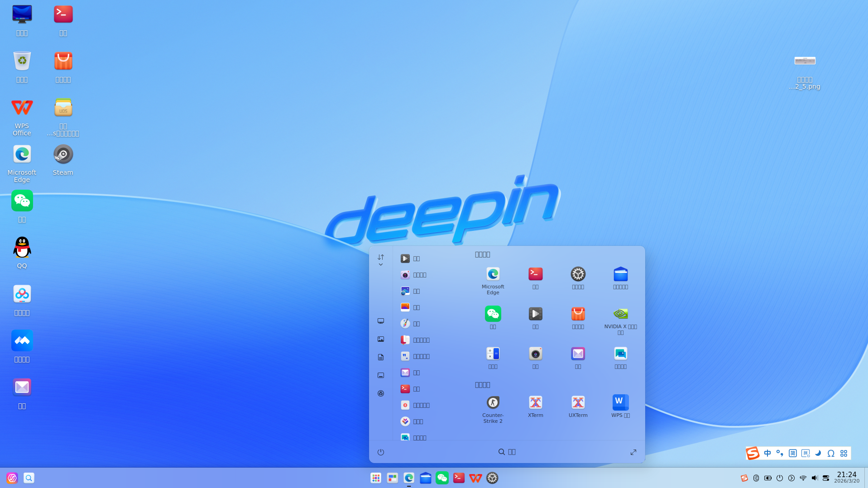Screen dimensions: 868x488
Task: Expand the taskbar tray arrow
Action: pos(791,478)
